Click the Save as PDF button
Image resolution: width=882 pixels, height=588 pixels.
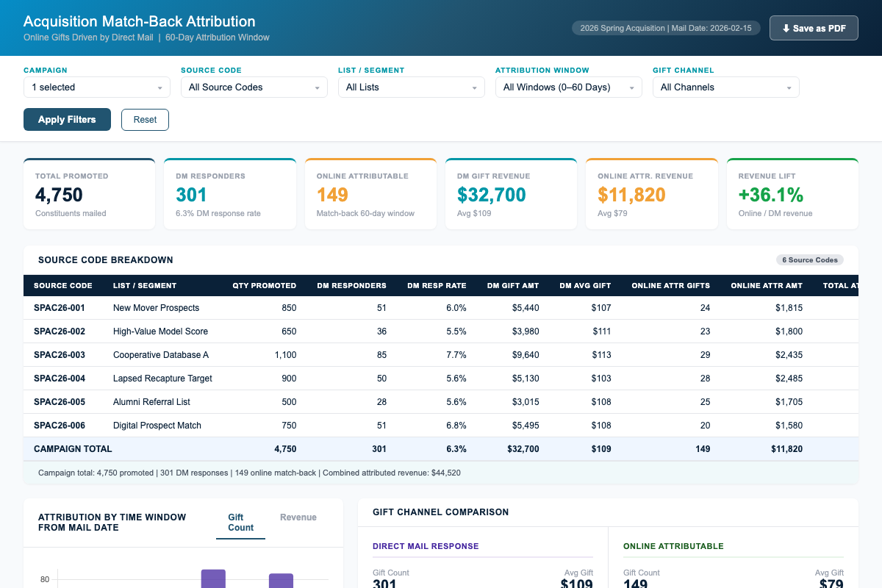pyautogui.click(x=814, y=28)
